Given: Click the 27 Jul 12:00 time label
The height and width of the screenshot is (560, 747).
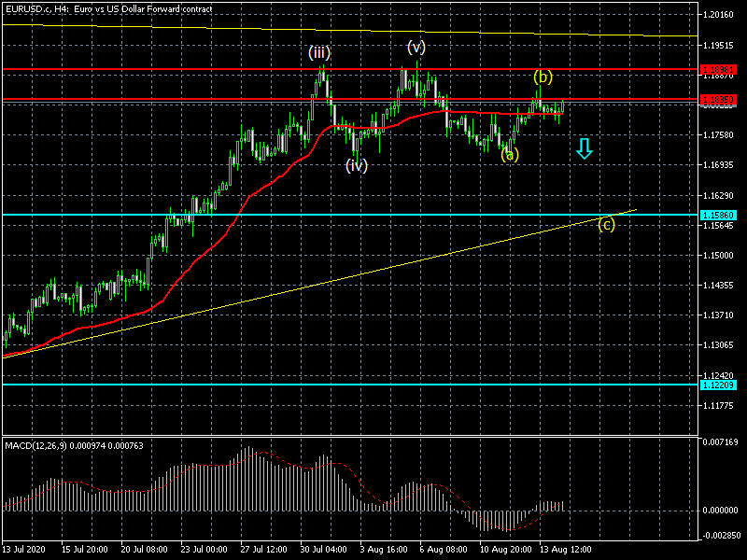Looking at the screenshot, I should [261, 551].
